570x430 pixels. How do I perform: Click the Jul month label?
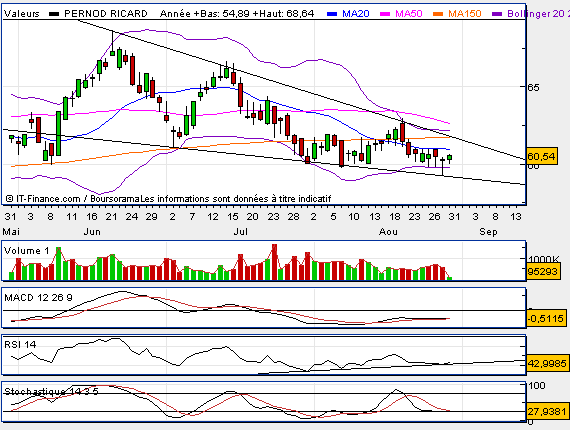click(x=241, y=232)
